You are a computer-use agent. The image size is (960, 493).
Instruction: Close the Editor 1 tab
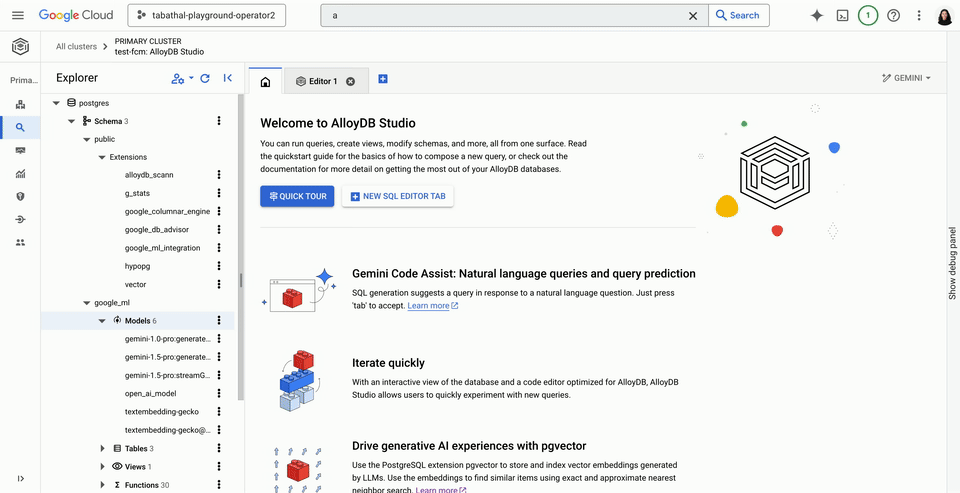coord(350,81)
